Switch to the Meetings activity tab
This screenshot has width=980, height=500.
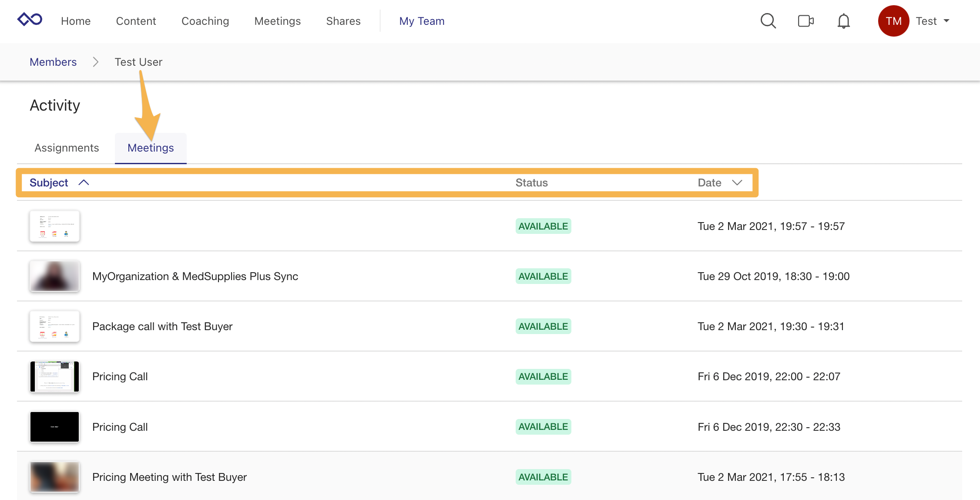150,148
